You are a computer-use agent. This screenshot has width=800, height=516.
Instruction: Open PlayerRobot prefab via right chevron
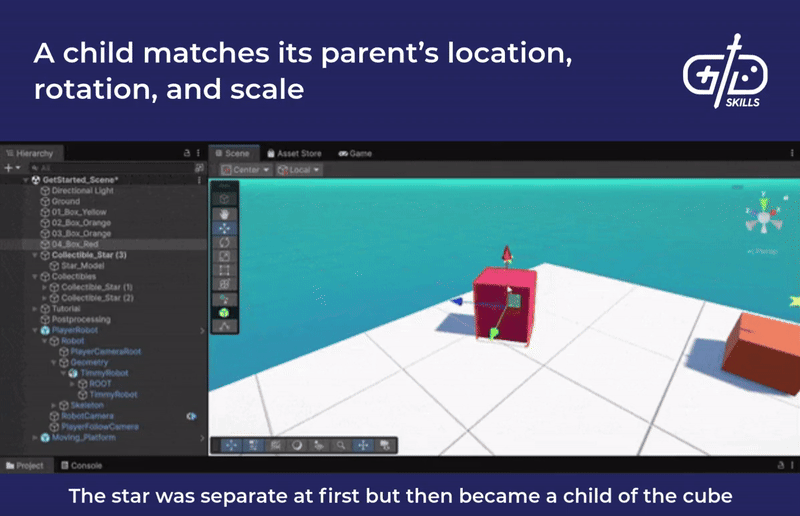202,330
